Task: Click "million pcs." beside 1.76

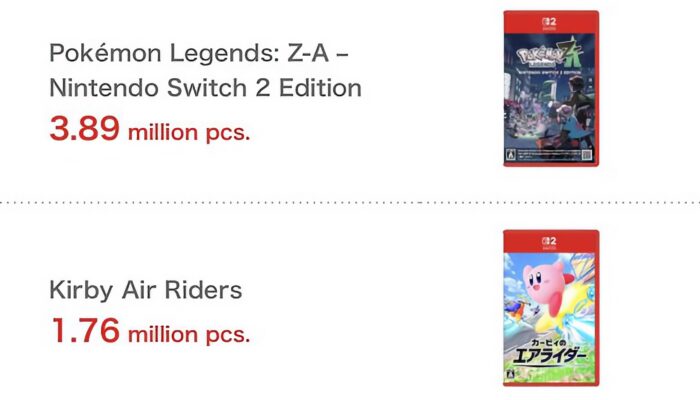Action: (x=188, y=332)
